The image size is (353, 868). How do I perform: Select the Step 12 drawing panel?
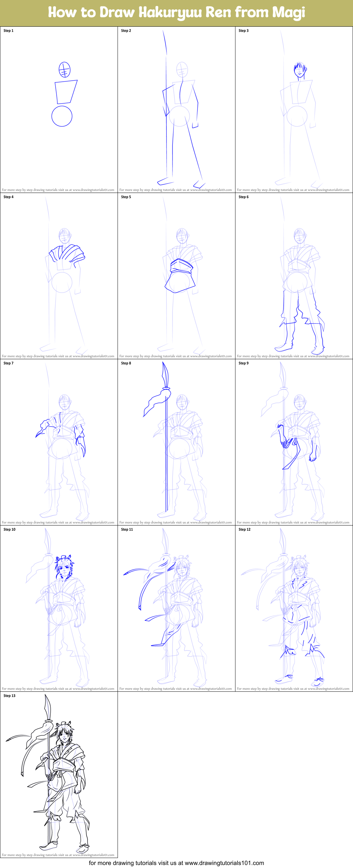[294, 608]
